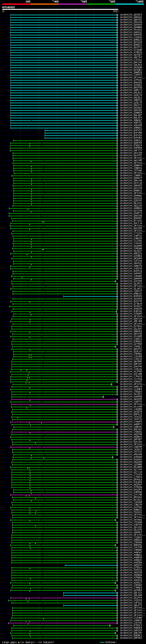Select hit UniRef100_A9RWS2
146x644 pixels.
pos(131,128)
